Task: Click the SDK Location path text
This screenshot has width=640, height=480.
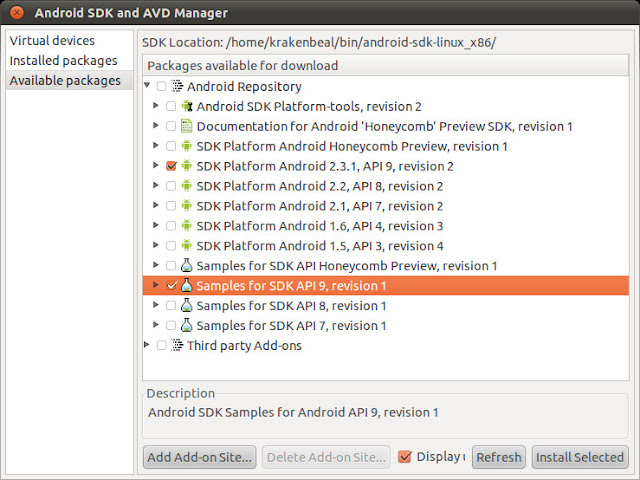Action: click(361, 42)
